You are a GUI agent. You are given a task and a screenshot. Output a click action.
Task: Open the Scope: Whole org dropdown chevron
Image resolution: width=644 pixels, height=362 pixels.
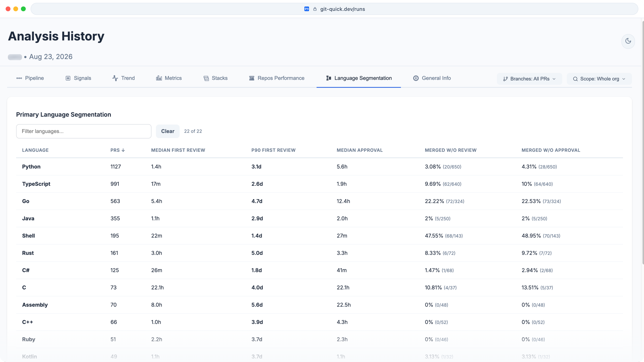point(624,79)
